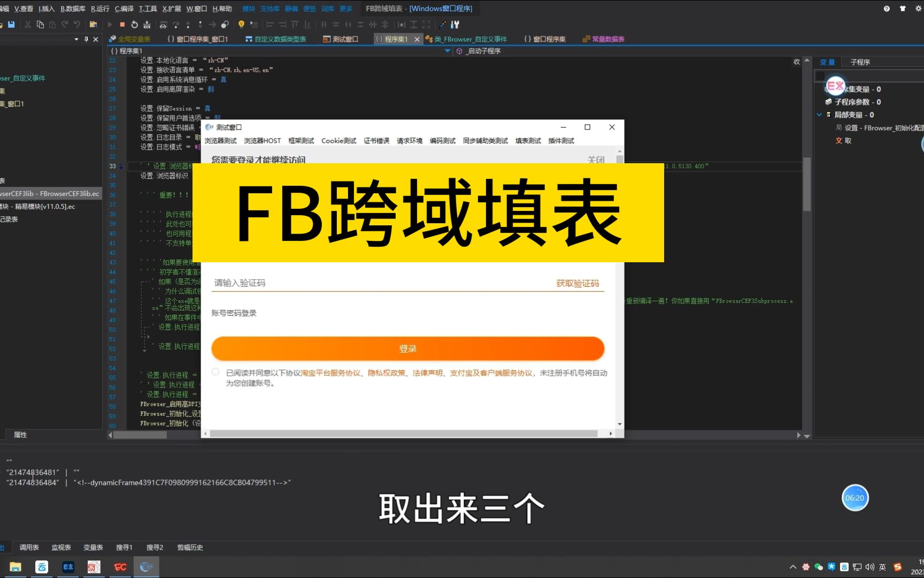Open the C.编译 menu
924x578 pixels.
[x=124, y=9]
